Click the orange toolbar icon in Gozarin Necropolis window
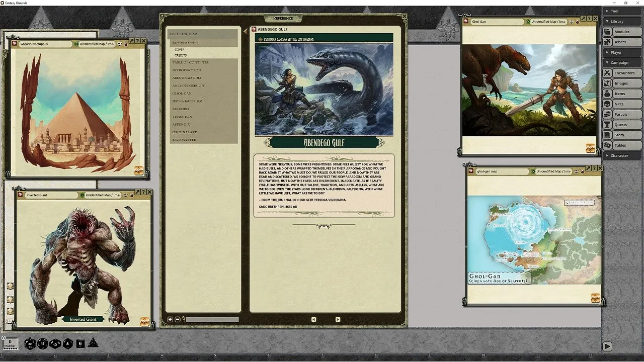 coord(139,170)
